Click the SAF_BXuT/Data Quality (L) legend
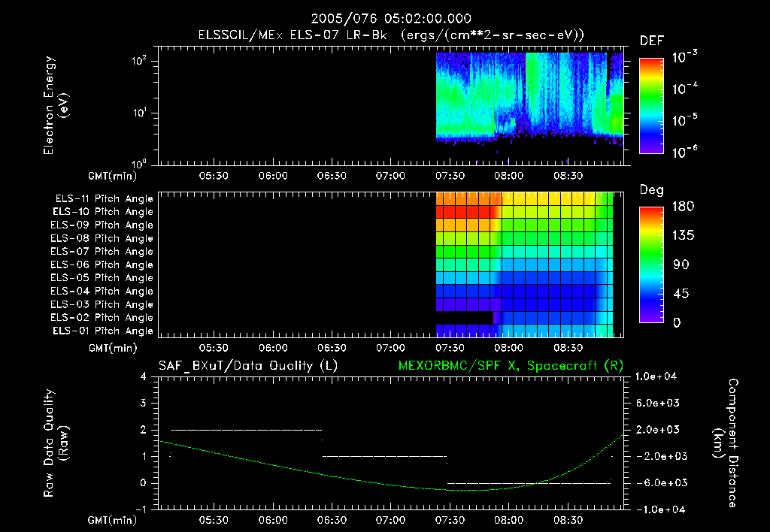The width and height of the screenshot is (770, 532). (248, 366)
